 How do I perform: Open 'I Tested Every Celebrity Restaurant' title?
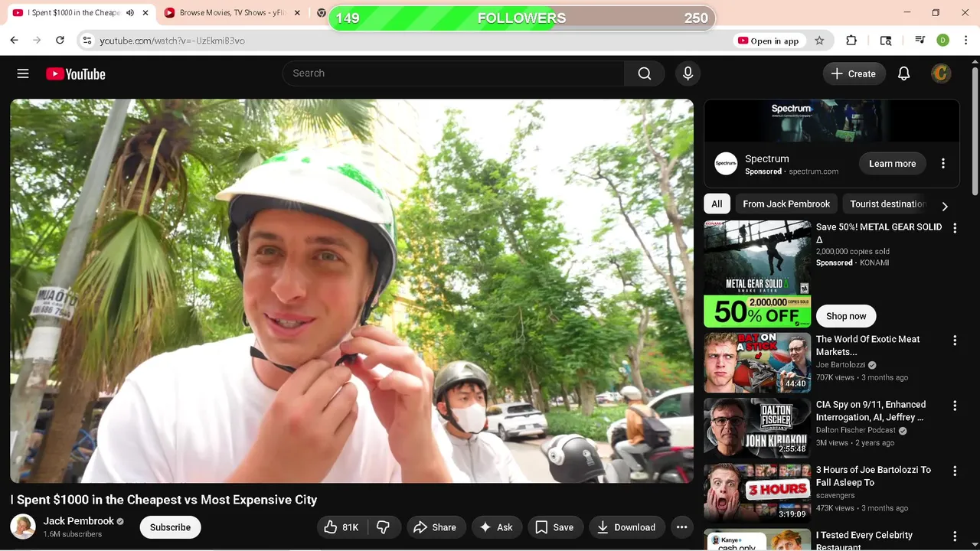pyautogui.click(x=864, y=541)
